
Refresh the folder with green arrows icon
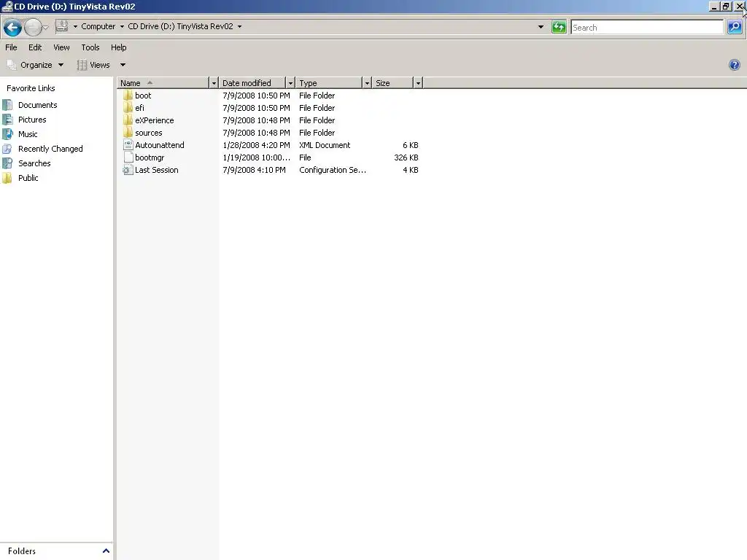559,27
